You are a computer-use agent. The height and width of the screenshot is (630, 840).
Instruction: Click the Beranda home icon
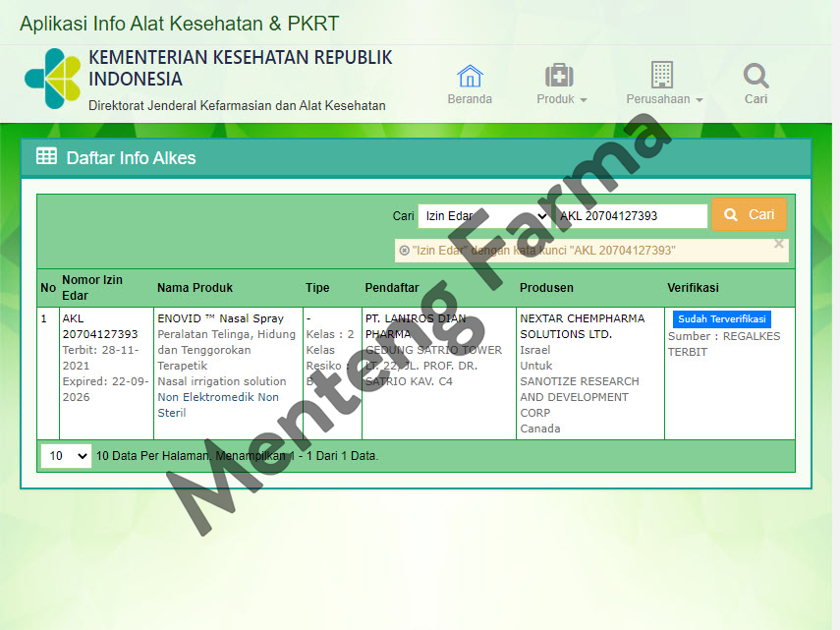pos(470,76)
